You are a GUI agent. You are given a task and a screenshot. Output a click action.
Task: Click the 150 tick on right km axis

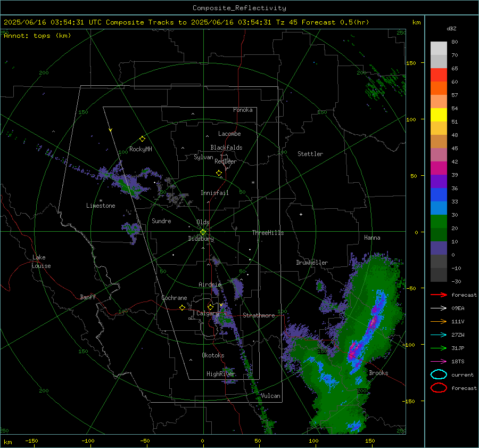coord(411,63)
